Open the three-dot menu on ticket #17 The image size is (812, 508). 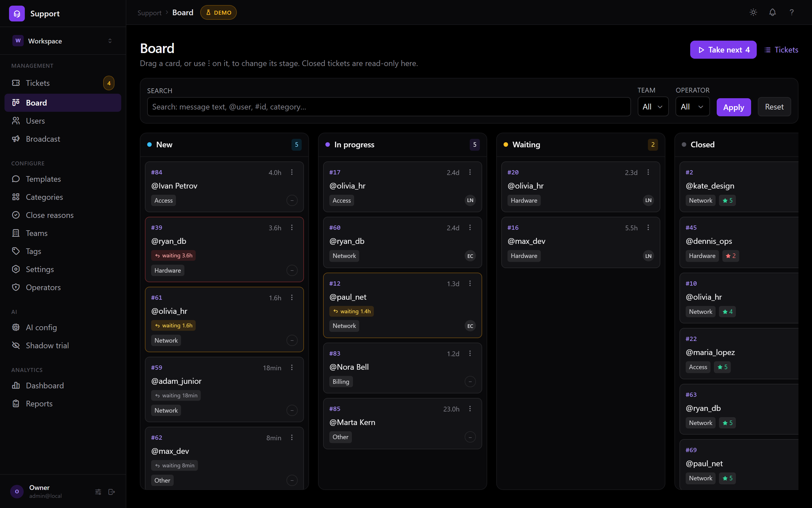[470, 172]
